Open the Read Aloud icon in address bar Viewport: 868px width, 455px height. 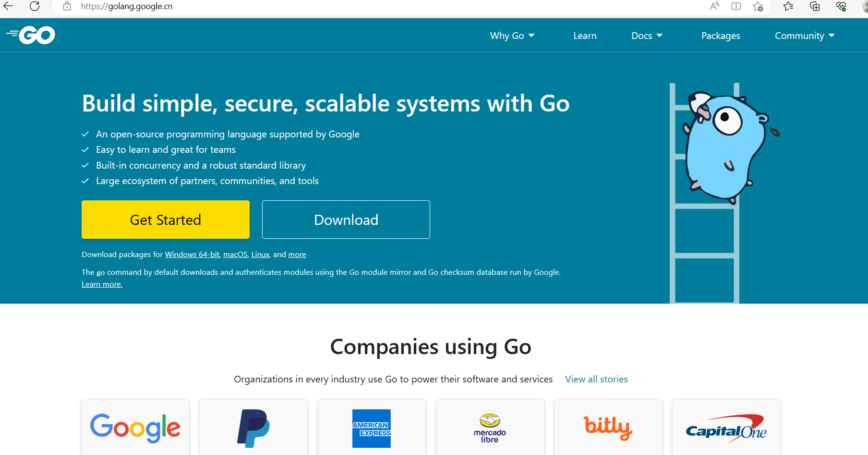pos(714,6)
